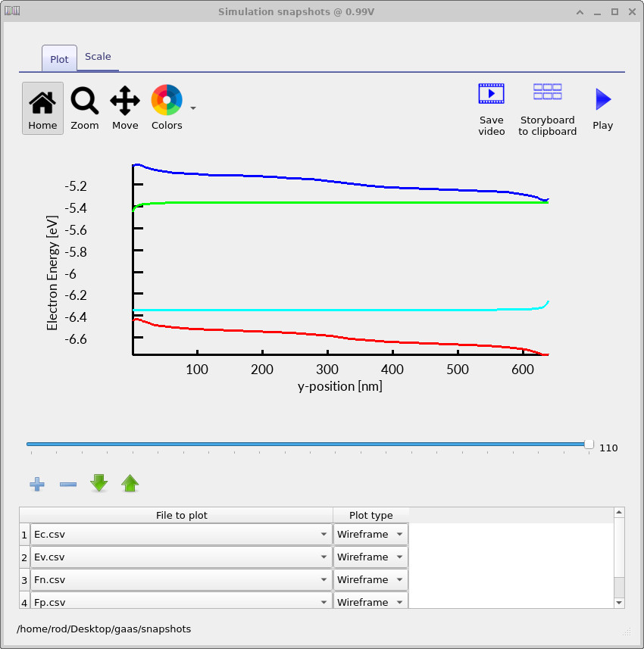Click the Home view icon
Viewport: 644px width, 649px height.
[42, 108]
